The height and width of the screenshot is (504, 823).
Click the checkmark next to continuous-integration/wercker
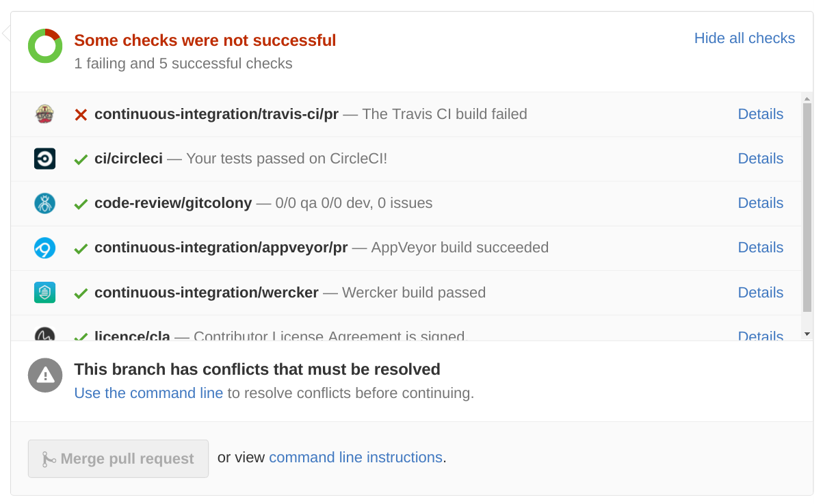click(x=81, y=292)
